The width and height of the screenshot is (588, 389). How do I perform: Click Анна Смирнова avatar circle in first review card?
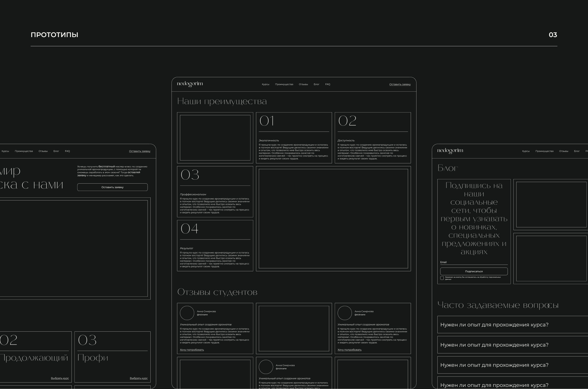point(187,313)
